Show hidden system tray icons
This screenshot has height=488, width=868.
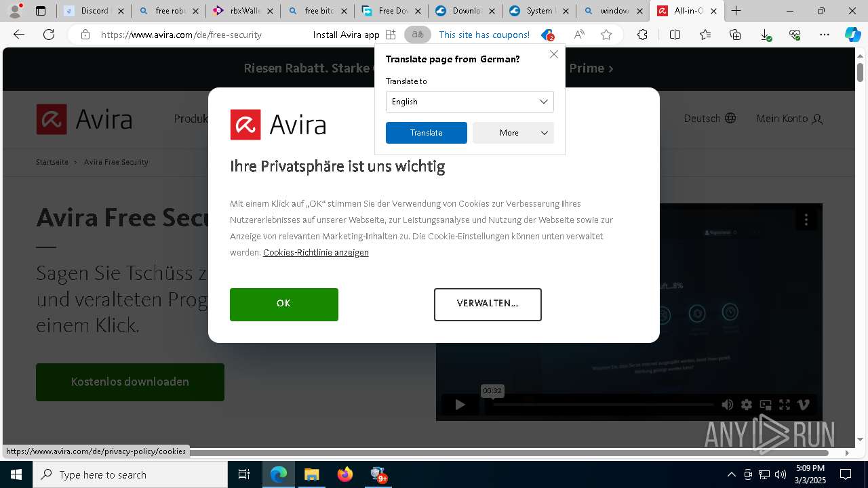(731, 474)
